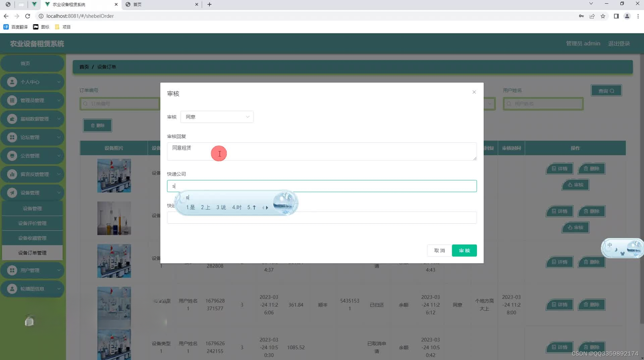The height and width of the screenshot is (360, 644).
Task: Click the 论坛管理 icon
Action: [12, 137]
